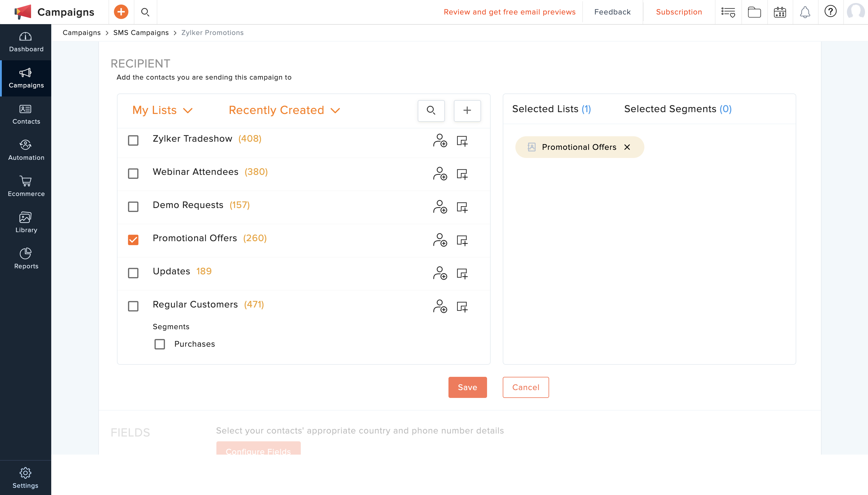Click the orange create new plus icon

click(121, 12)
